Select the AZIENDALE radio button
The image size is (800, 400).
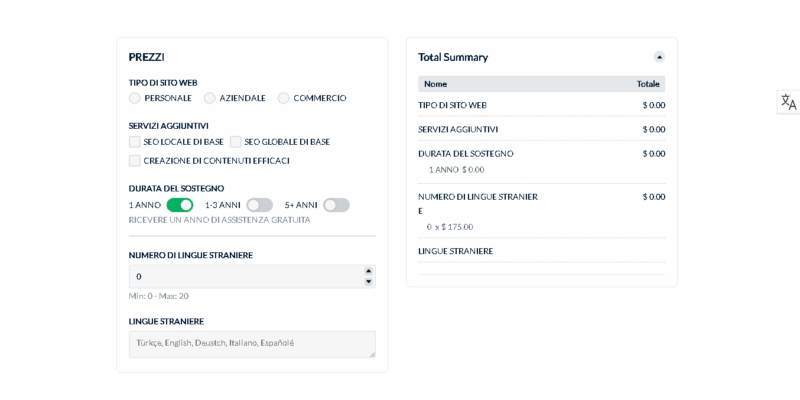tap(210, 98)
